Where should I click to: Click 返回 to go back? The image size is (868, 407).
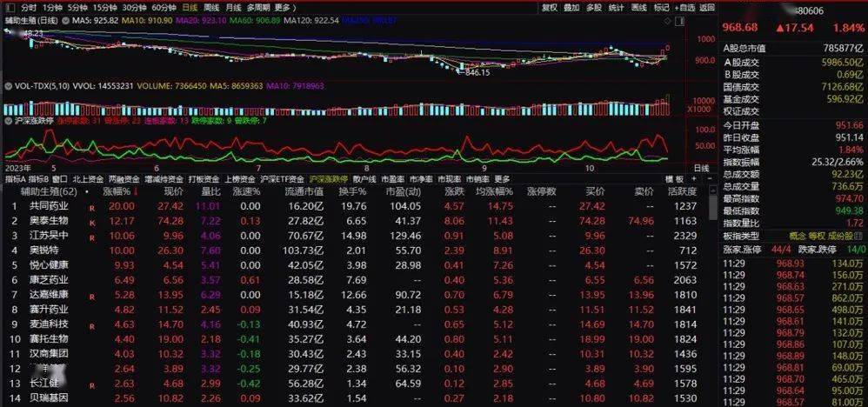[x=705, y=7]
